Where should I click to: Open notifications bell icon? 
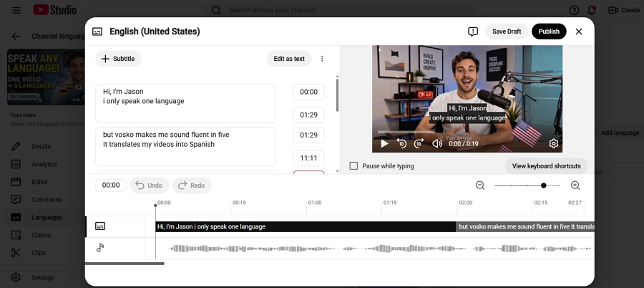(x=592, y=10)
